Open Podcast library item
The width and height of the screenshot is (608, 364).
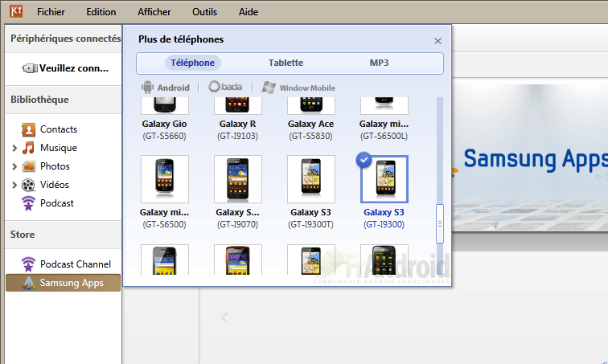pyautogui.click(x=57, y=203)
